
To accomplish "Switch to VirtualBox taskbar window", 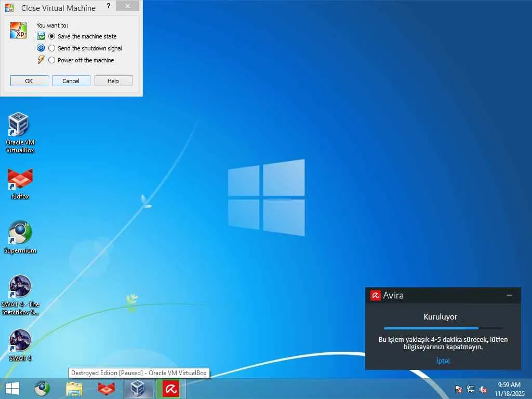I will pos(138,389).
